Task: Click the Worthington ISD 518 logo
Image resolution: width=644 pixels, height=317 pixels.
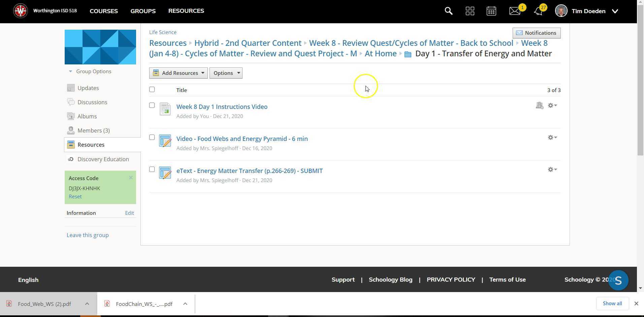Action: click(21, 11)
